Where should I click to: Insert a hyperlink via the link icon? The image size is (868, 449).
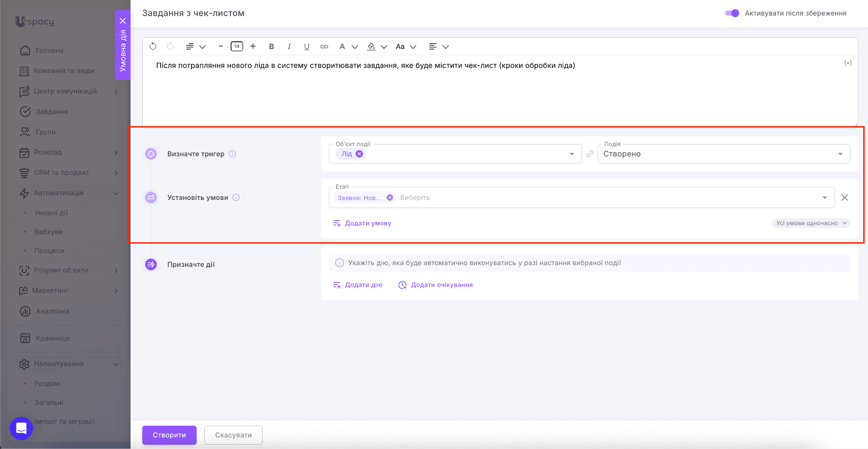coord(324,47)
